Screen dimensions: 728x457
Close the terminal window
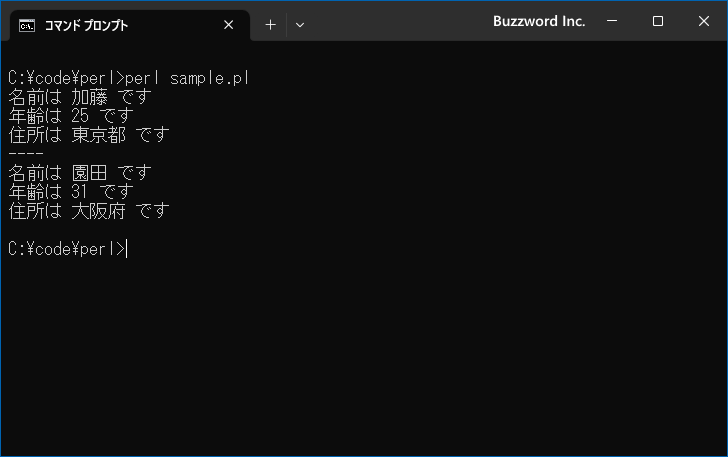tap(703, 21)
